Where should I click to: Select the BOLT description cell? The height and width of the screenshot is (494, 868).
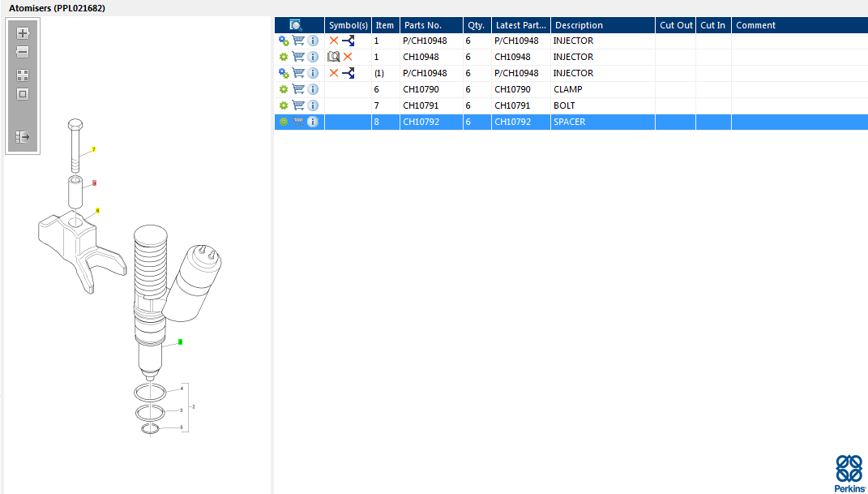click(603, 105)
